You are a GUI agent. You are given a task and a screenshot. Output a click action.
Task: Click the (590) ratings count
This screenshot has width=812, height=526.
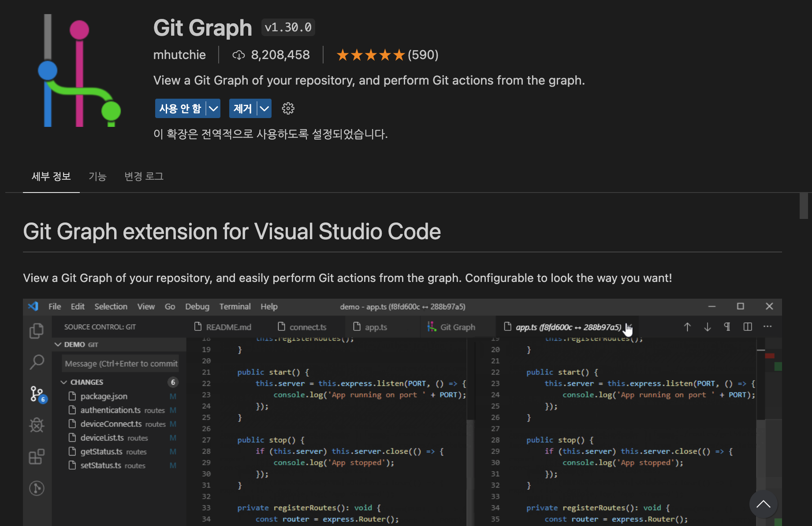(423, 55)
